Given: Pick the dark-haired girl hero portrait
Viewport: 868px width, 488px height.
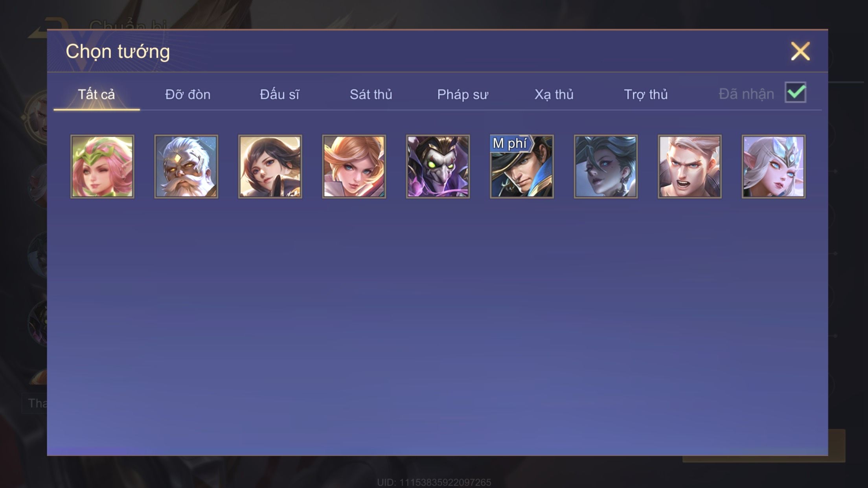Looking at the screenshot, I should coord(270,167).
